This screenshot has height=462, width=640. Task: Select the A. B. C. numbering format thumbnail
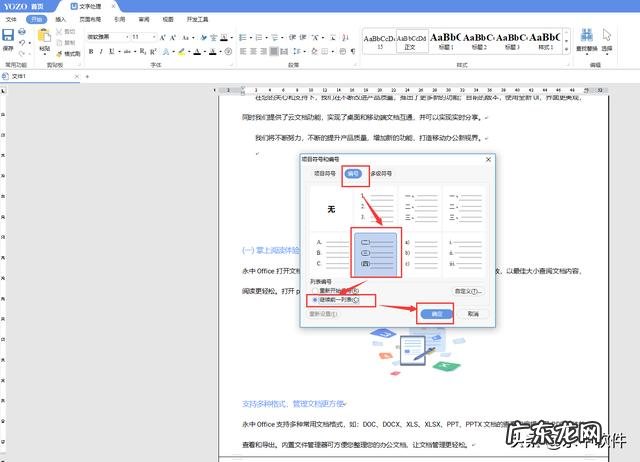[331, 255]
